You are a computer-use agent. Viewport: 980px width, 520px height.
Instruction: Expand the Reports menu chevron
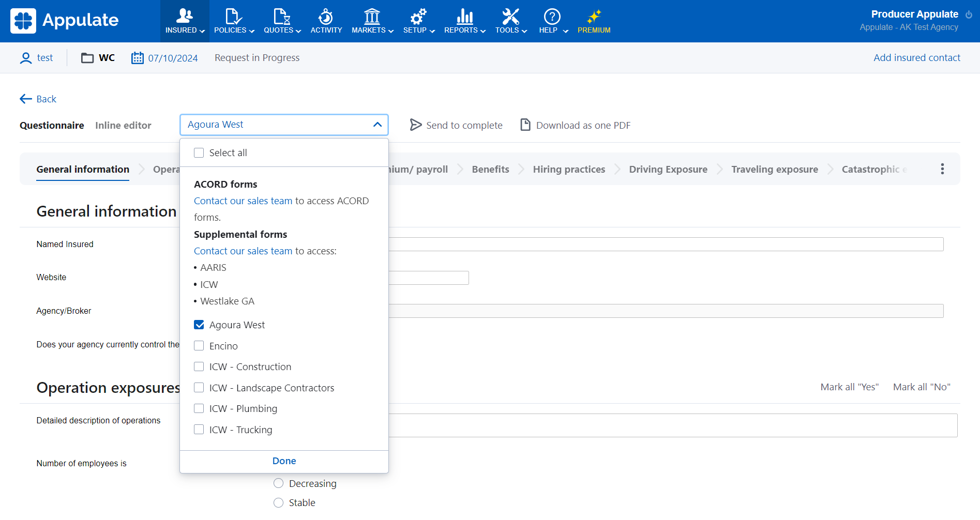(483, 31)
